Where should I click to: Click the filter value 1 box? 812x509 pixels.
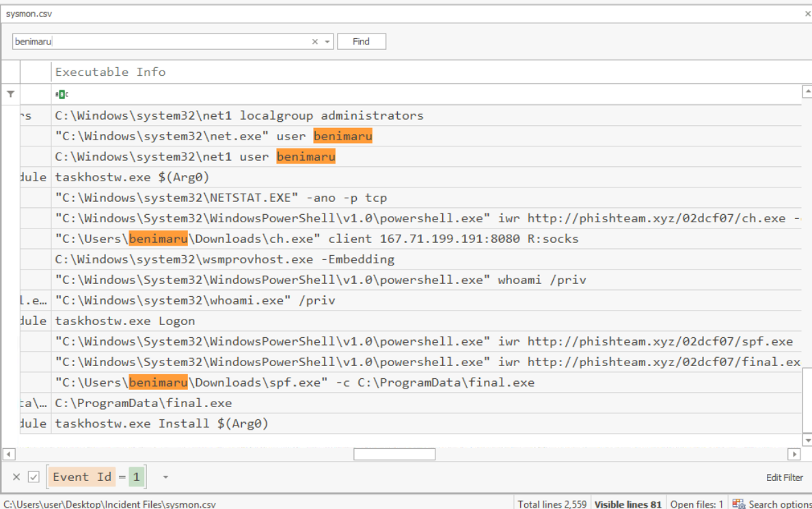136,477
